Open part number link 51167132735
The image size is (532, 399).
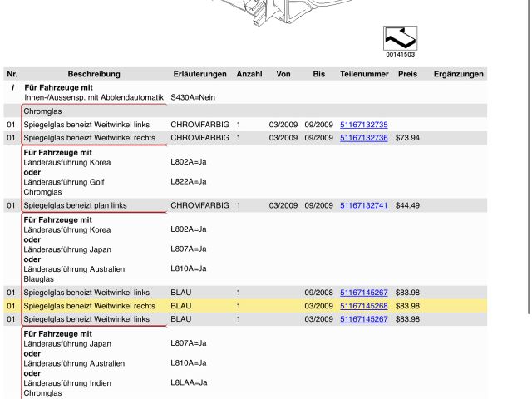363,125
